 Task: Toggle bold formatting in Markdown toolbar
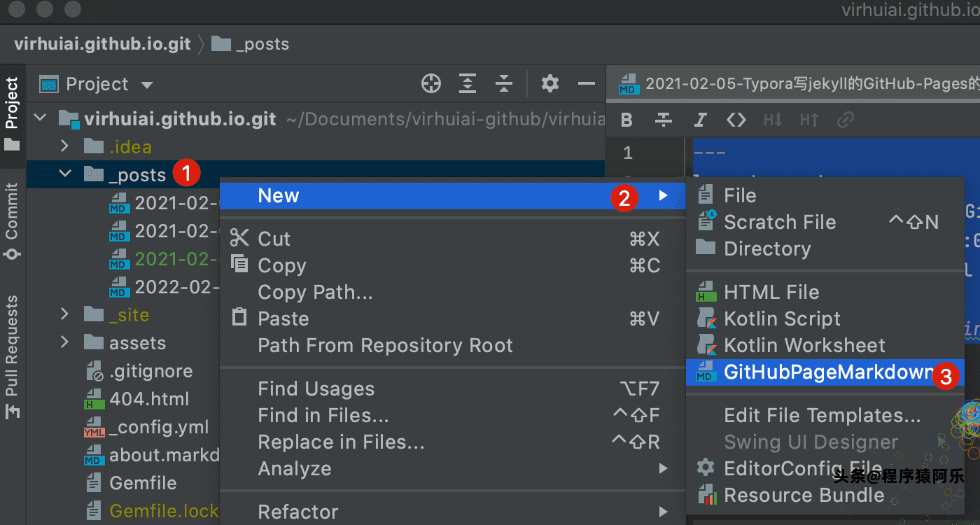626,120
